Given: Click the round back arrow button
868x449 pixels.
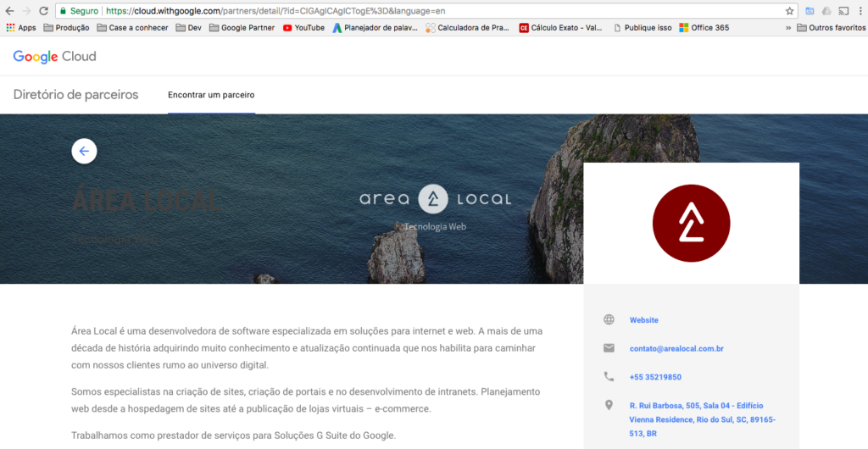Looking at the screenshot, I should [84, 151].
